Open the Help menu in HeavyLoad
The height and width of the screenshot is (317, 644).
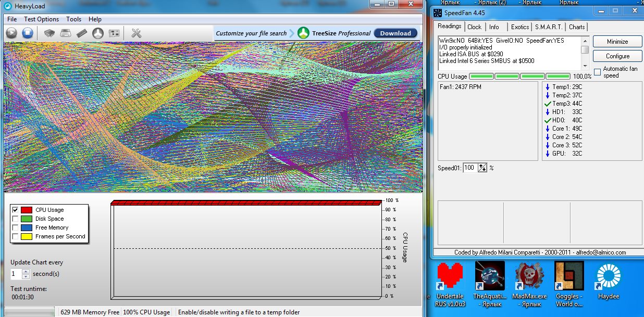pyautogui.click(x=95, y=19)
